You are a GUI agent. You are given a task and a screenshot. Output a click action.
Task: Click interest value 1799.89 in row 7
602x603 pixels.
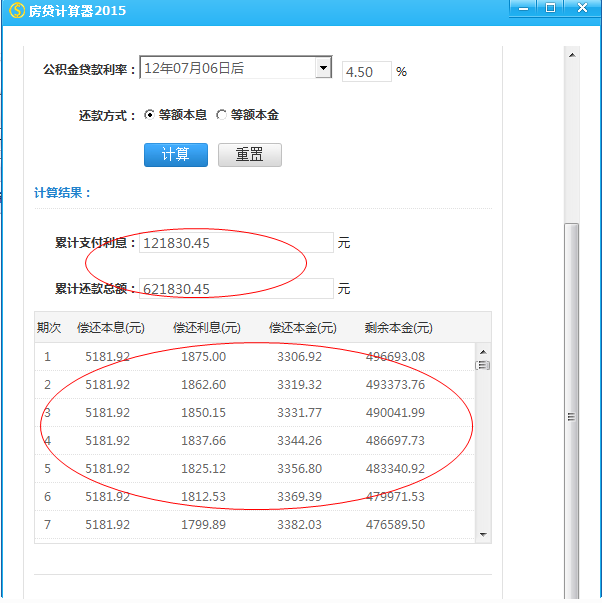(x=203, y=525)
